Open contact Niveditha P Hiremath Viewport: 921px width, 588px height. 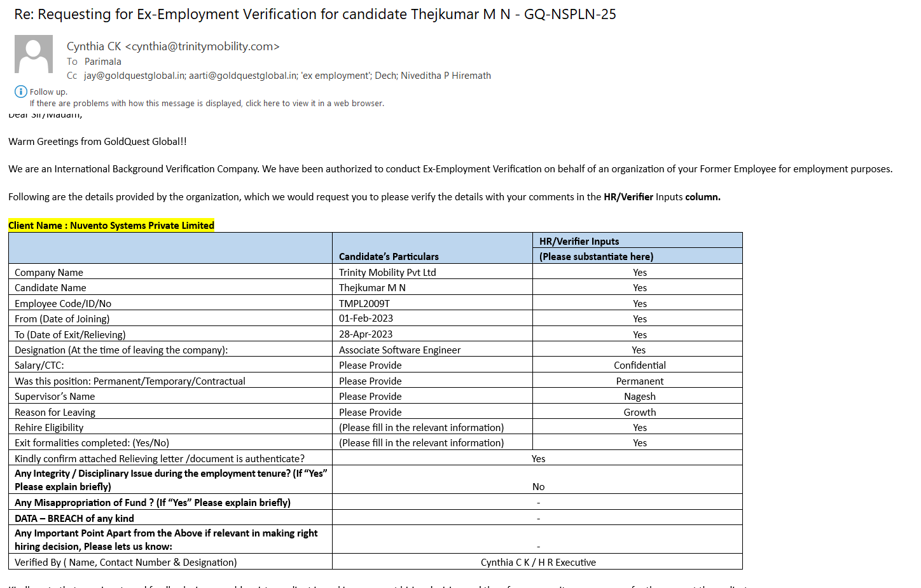pyautogui.click(x=445, y=76)
